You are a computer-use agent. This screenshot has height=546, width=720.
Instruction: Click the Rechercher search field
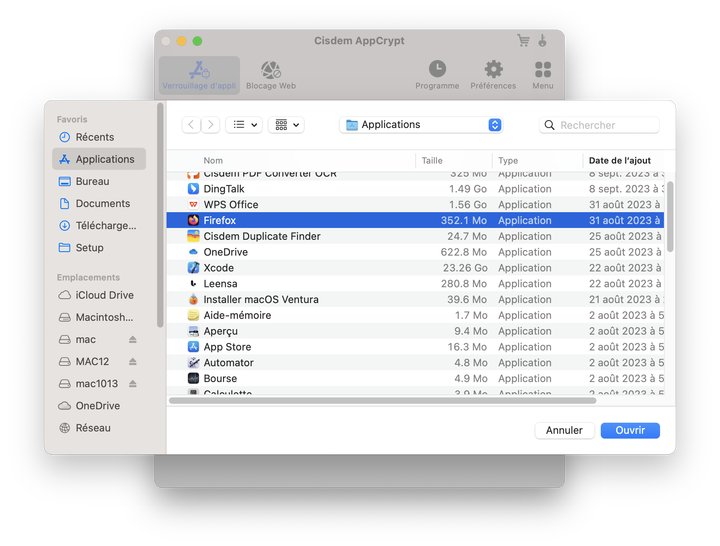tap(599, 125)
